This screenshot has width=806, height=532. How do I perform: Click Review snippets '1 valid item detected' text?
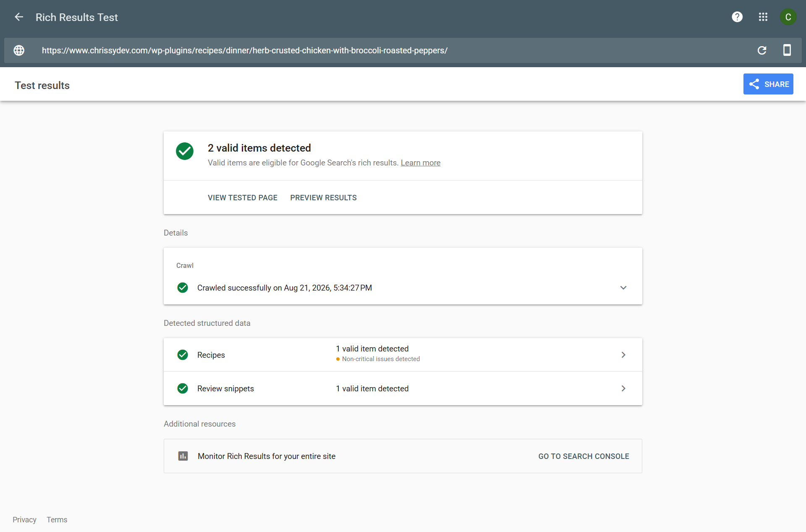(372, 389)
